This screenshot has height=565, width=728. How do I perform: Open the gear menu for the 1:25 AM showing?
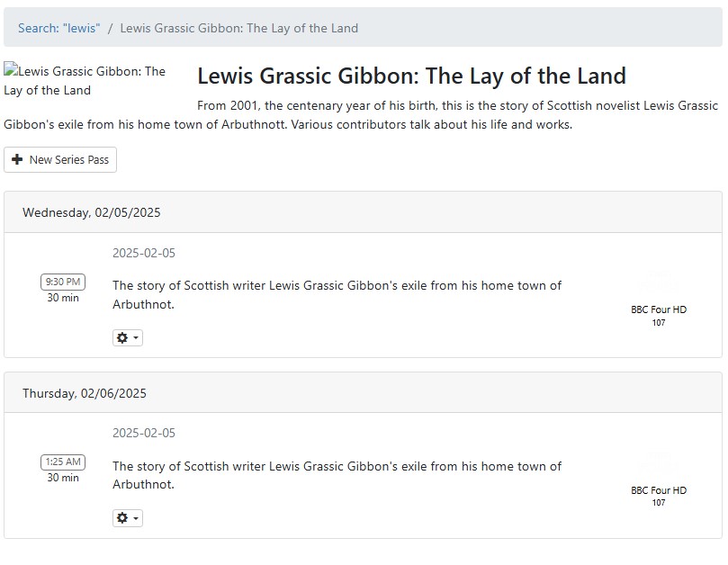point(128,518)
